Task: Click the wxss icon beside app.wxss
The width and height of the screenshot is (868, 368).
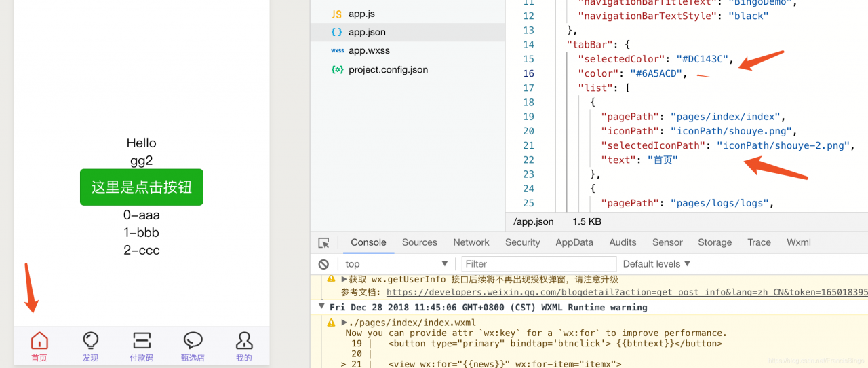Action: point(337,50)
